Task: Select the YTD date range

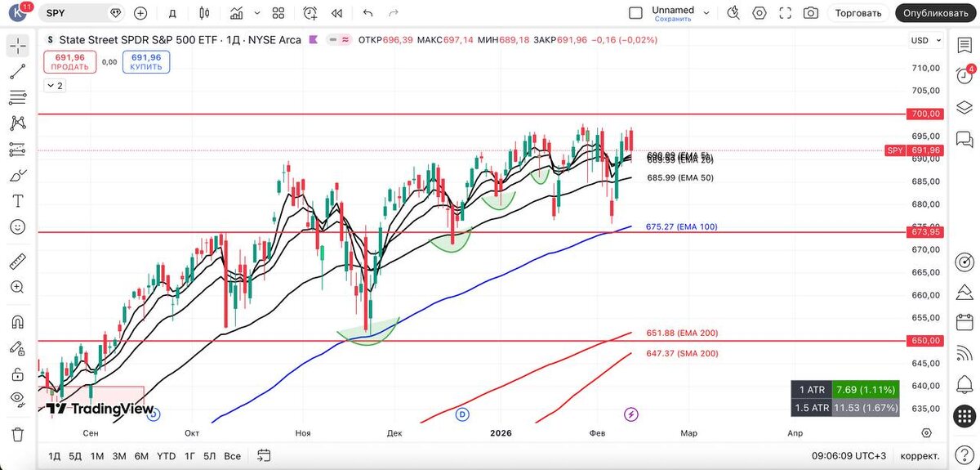Action: point(166,455)
